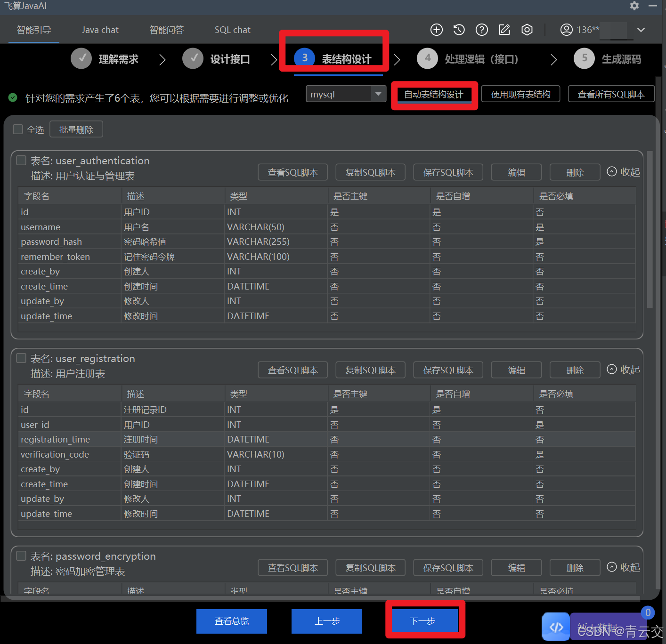Open the hexagon settings icon in toolbar

click(x=527, y=30)
